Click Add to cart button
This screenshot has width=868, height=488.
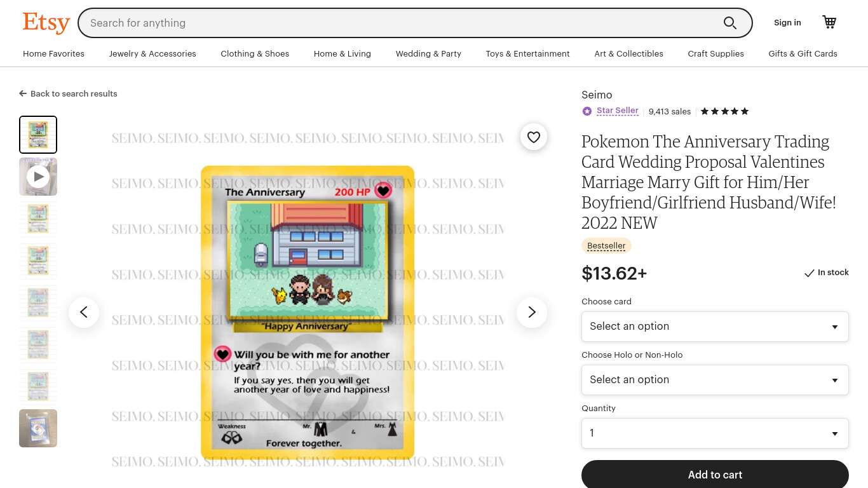point(715,475)
